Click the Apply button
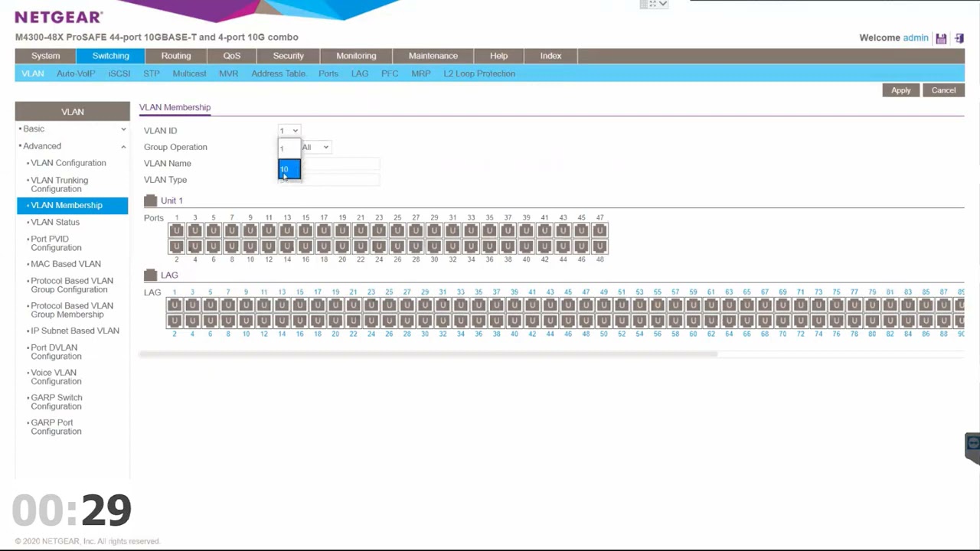 click(x=900, y=90)
